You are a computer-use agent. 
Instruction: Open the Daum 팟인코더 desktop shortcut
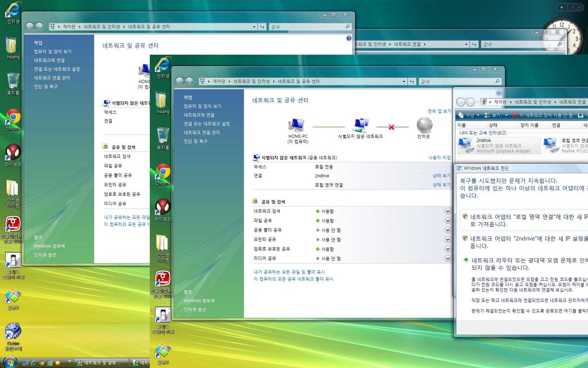pos(13,337)
